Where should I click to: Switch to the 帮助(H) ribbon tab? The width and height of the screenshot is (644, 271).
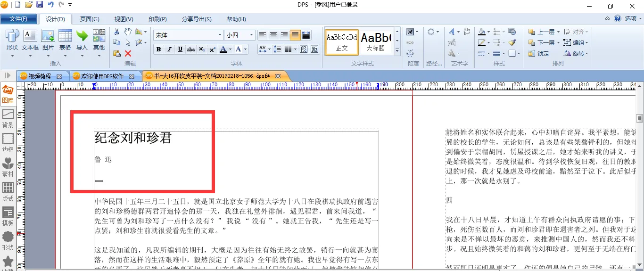tap(236, 19)
